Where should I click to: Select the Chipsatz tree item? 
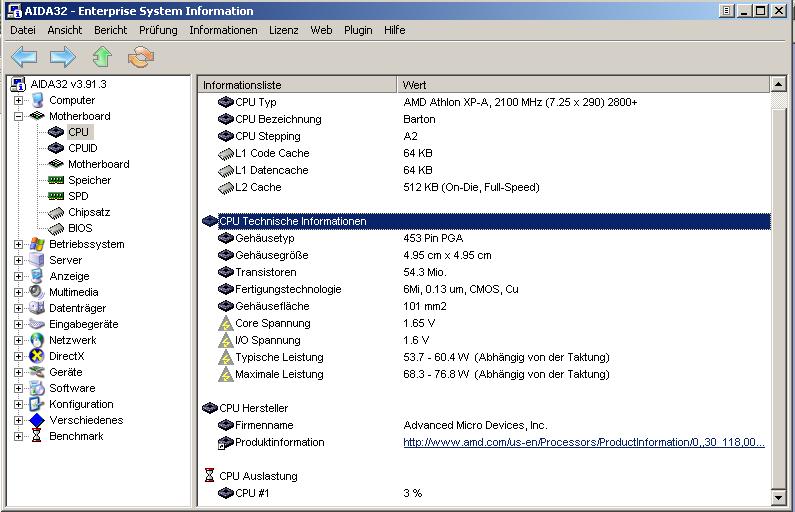tap(89, 212)
